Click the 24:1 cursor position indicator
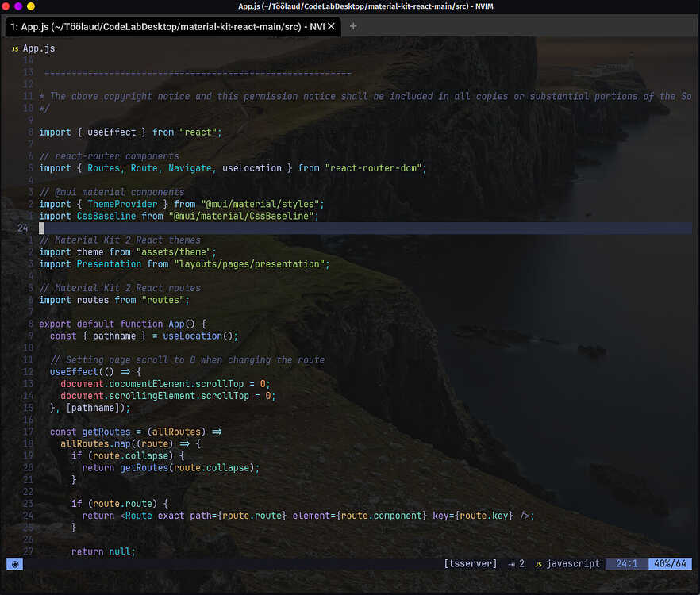 point(626,563)
